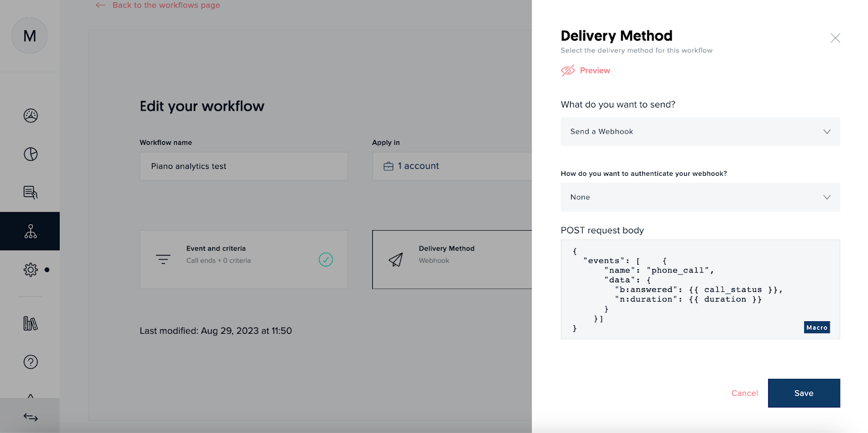Open the authentication dropdown showing None
Viewport: 868px width, 433px height.
click(700, 198)
